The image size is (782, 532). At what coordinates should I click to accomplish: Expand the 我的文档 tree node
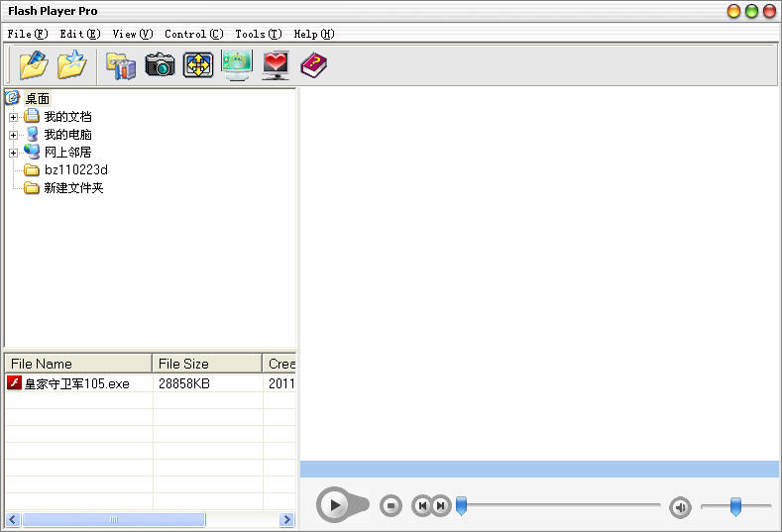(x=14, y=118)
